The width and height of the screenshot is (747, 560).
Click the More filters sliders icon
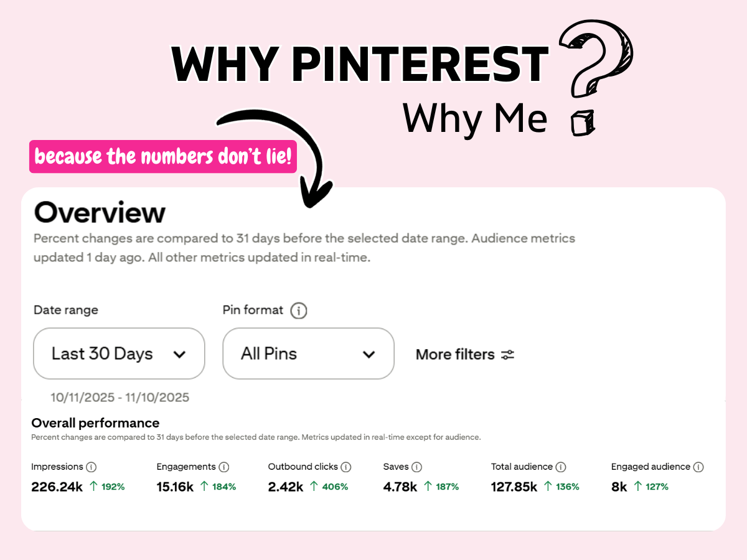(508, 355)
